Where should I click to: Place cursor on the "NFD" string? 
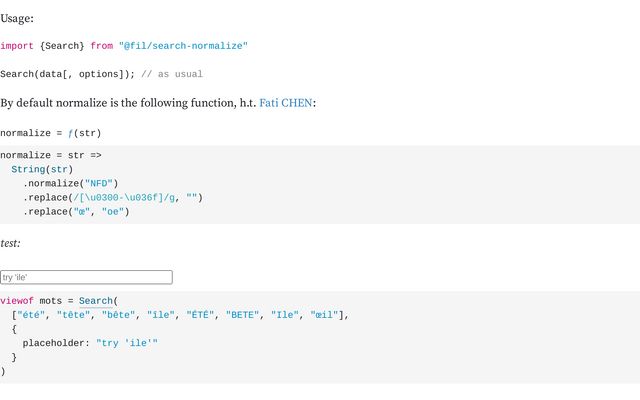click(x=98, y=183)
